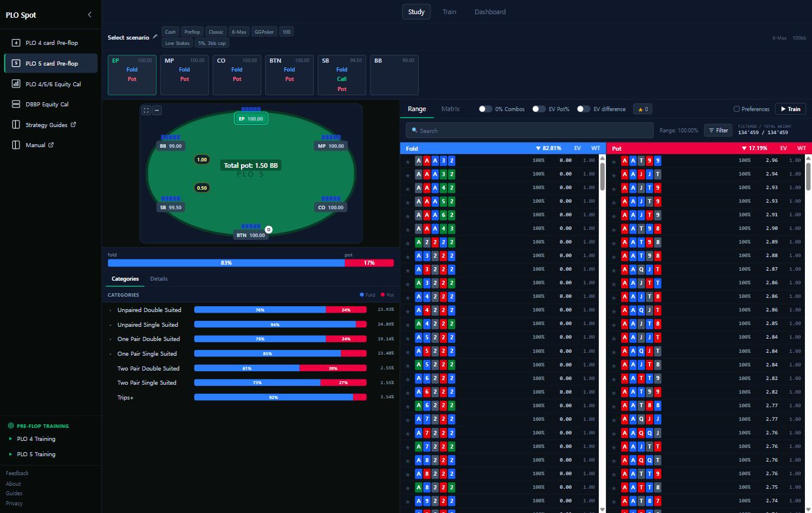Open the Guides link
812x513 pixels.
14,493
